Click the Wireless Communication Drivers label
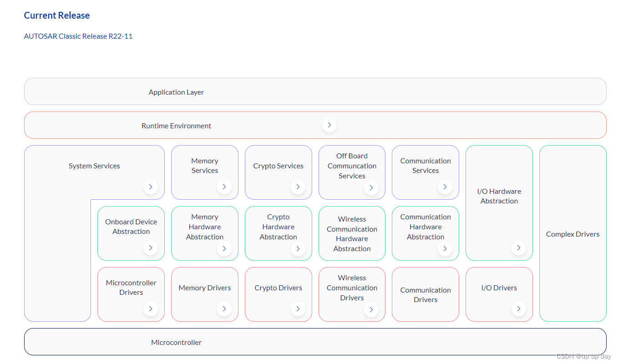 [x=352, y=288]
